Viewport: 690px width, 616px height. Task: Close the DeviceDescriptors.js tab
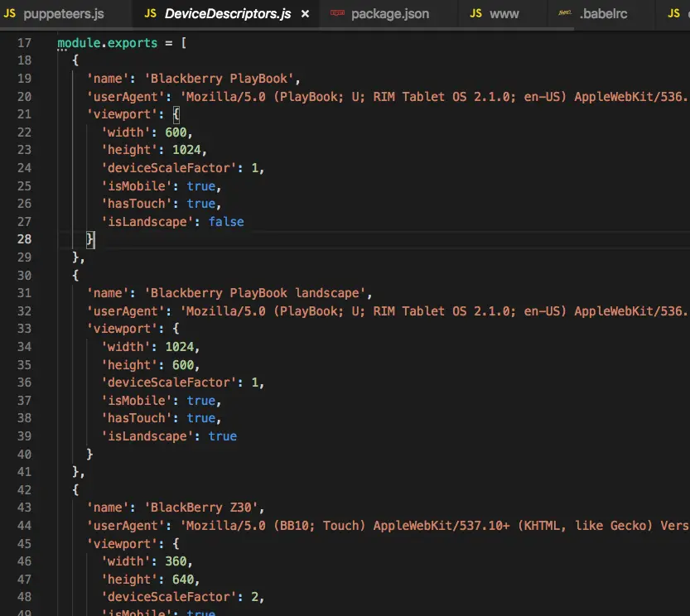[x=305, y=14]
